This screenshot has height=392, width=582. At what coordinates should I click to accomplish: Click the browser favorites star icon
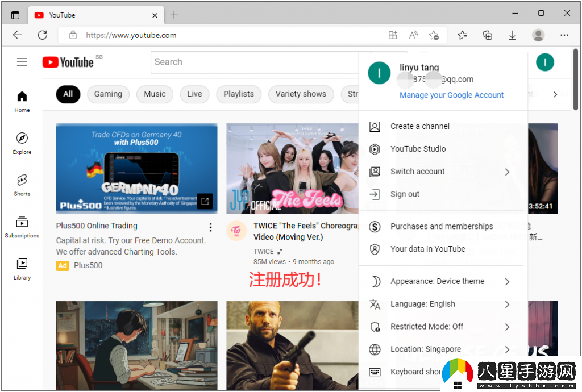tap(462, 35)
